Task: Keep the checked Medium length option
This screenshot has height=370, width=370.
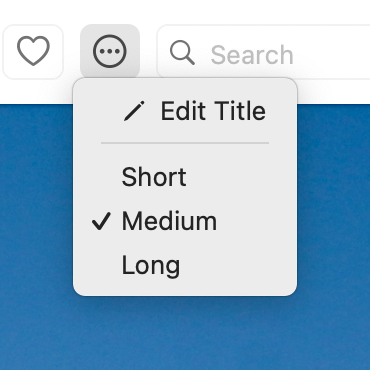Action: (x=185, y=221)
